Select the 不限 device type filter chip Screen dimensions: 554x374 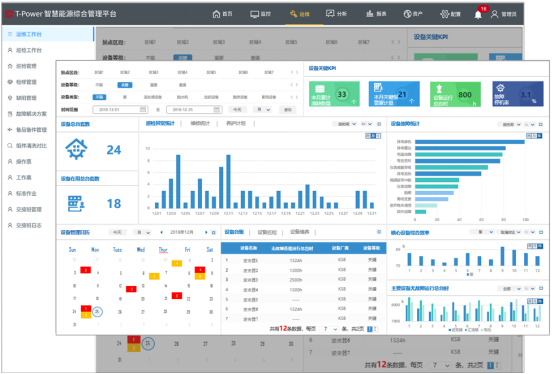pos(99,97)
